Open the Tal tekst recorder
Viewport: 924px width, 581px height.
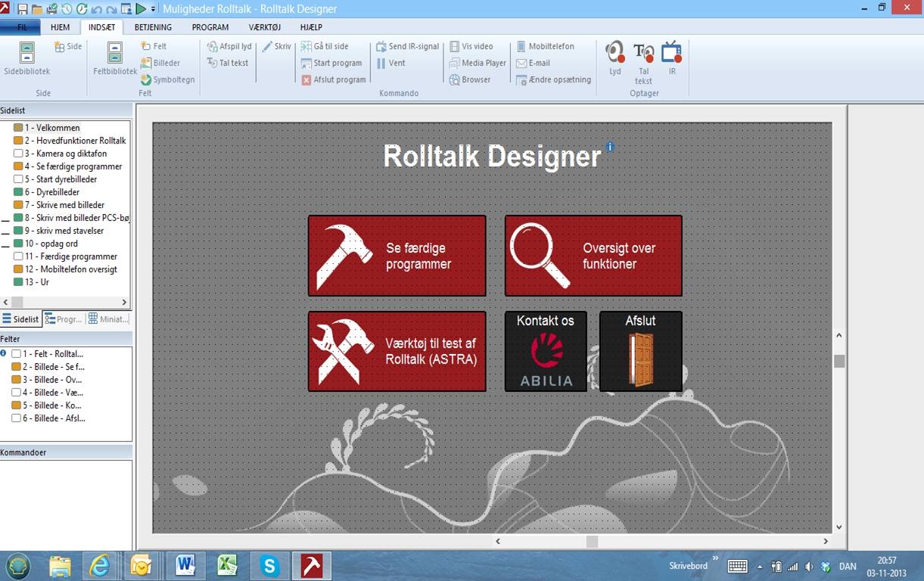[x=643, y=63]
